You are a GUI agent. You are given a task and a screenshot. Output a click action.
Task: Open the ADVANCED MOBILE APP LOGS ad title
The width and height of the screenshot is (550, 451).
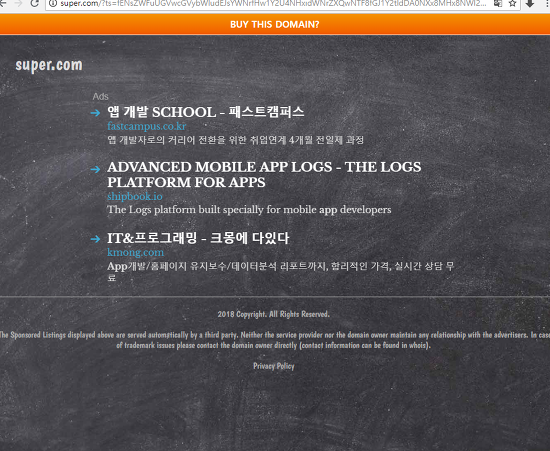(x=264, y=175)
